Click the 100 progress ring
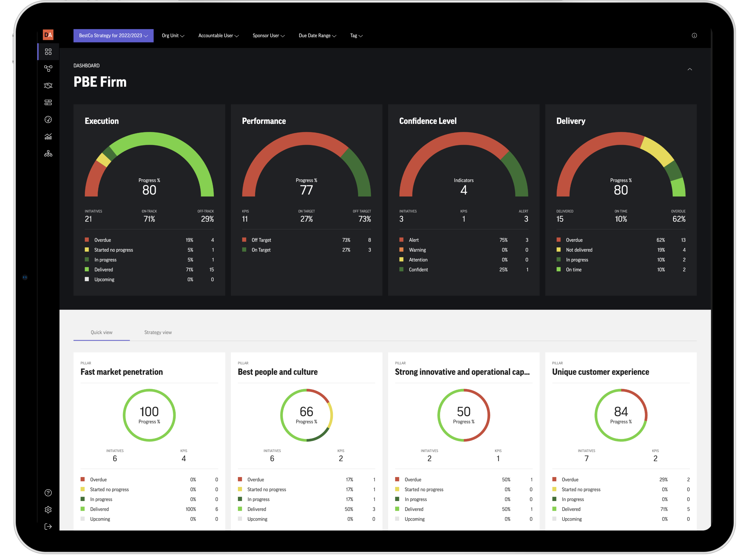The height and width of the screenshot is (560, 752). (149, 415)
